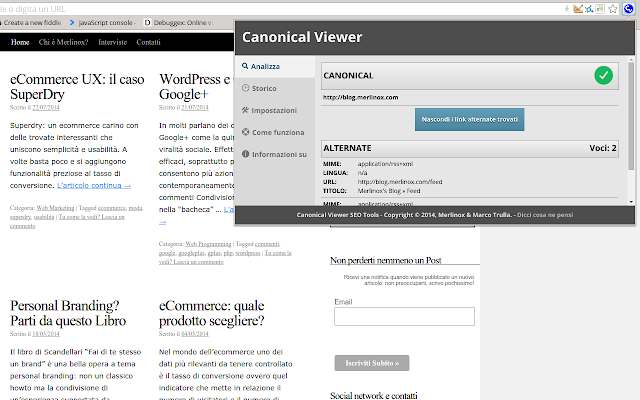Click the ALTERNATE section header

(x=469, y=149)
